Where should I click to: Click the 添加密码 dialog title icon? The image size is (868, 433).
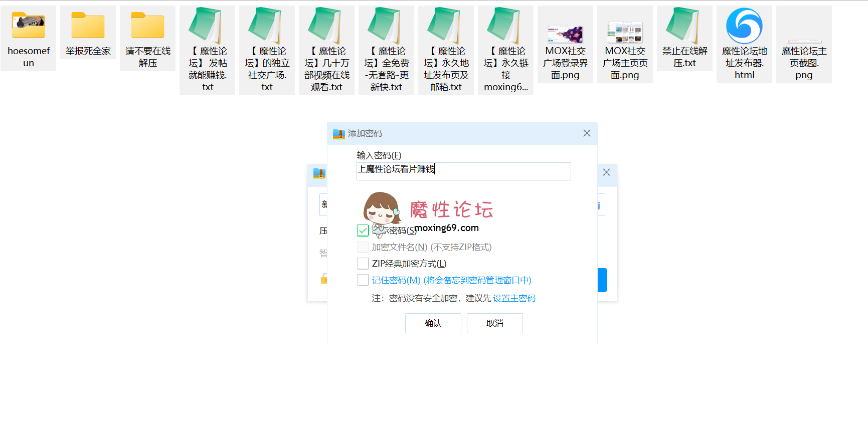[x=338, y=134]
